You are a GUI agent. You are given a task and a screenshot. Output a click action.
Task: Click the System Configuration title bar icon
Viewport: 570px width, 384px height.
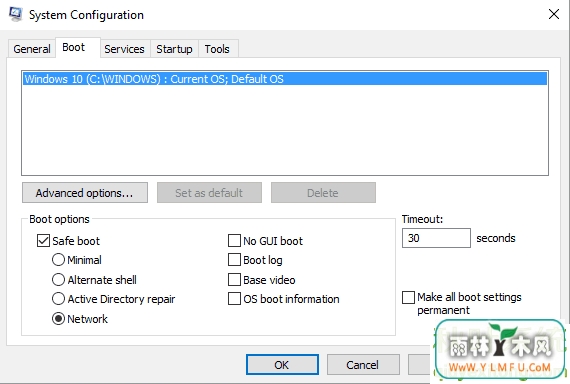pos(16,14)
